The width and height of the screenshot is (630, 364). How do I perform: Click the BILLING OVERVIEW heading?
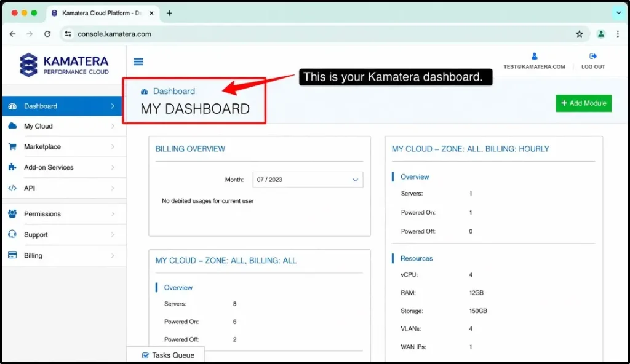[190, 149]
